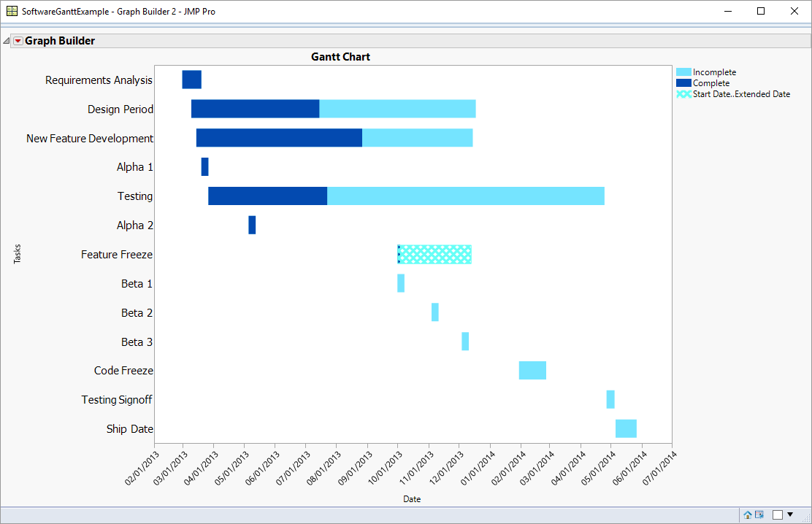The height and width of the screenshot is (524, 812).
Task: Collapse the Graph Builder report section
Action: 6,40
